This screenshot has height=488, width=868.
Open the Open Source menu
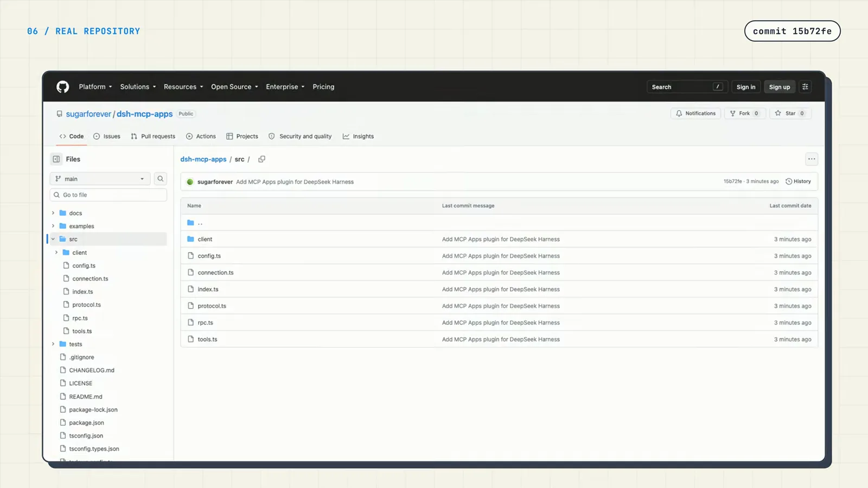234,87
